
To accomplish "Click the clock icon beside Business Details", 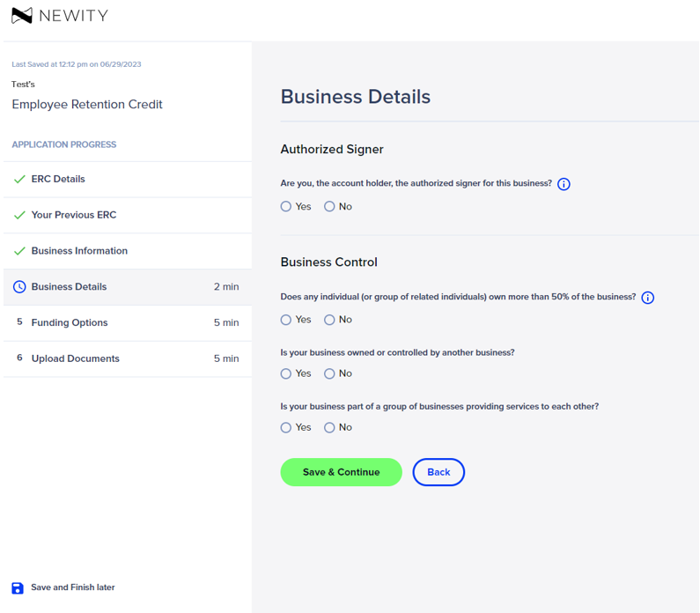I will tap(19, 286).
